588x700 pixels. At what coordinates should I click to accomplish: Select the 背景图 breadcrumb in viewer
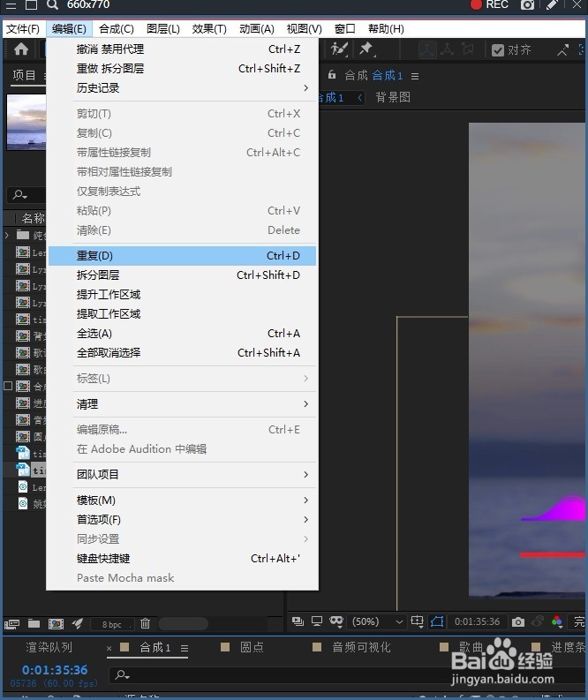click(x=393, y=97)
